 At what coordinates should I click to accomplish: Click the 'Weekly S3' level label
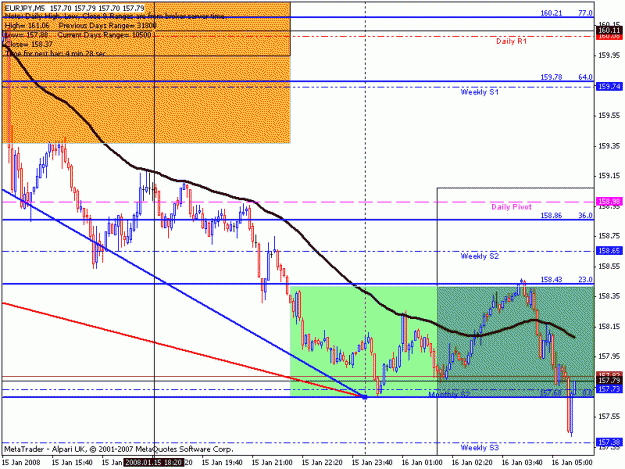point(480,447)
